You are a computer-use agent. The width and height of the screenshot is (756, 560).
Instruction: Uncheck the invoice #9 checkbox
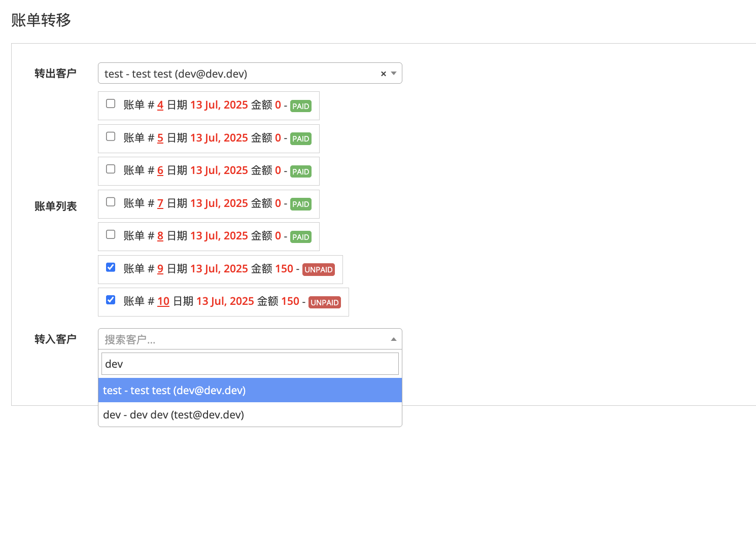(x=111, y=267)
